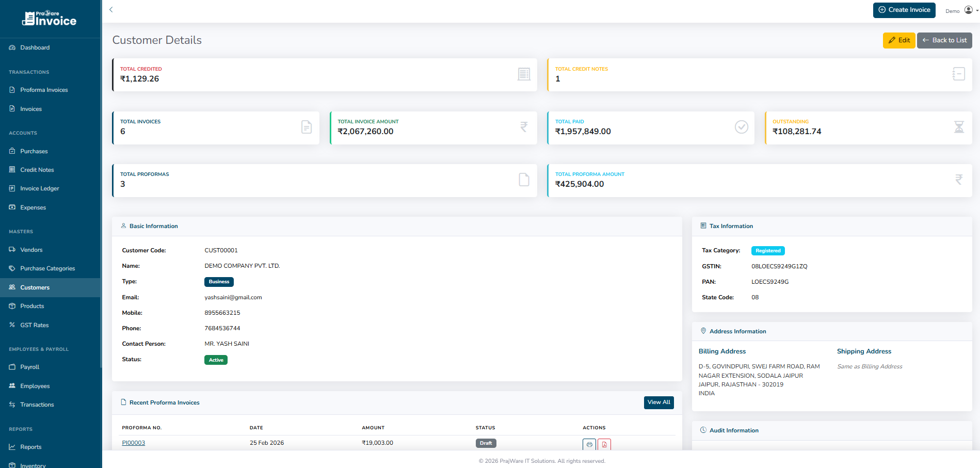Go to the Expenses page
Image resolution: width=980 pixels, height=468 pixels.
pyautogui.click(x=33, y=207)
